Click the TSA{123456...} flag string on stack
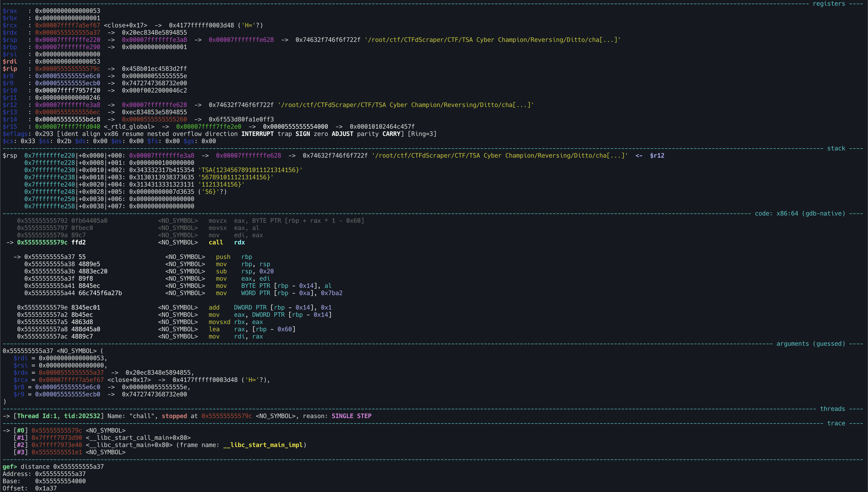The width and height of the screenshot is (868, 492). click(x=250, y=170)
